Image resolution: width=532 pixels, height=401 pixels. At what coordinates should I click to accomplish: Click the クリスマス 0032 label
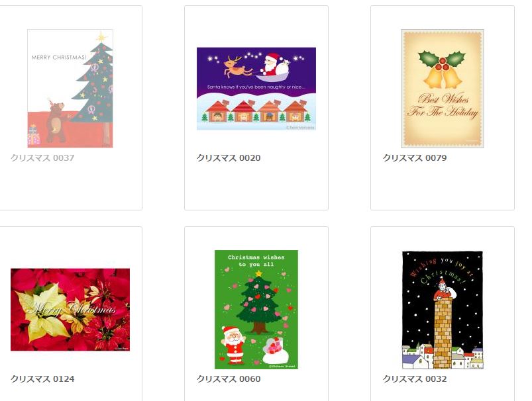coord(415,379)
